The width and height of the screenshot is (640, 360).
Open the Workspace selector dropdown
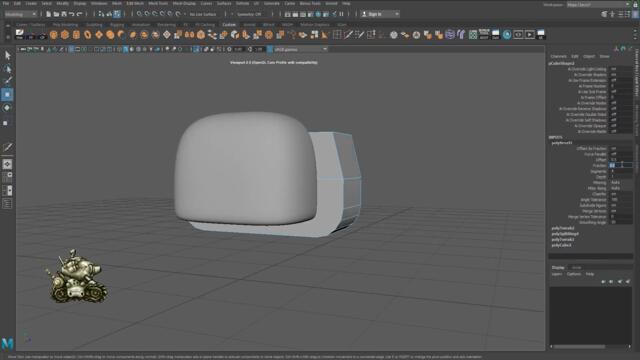(x=598, y=4)
